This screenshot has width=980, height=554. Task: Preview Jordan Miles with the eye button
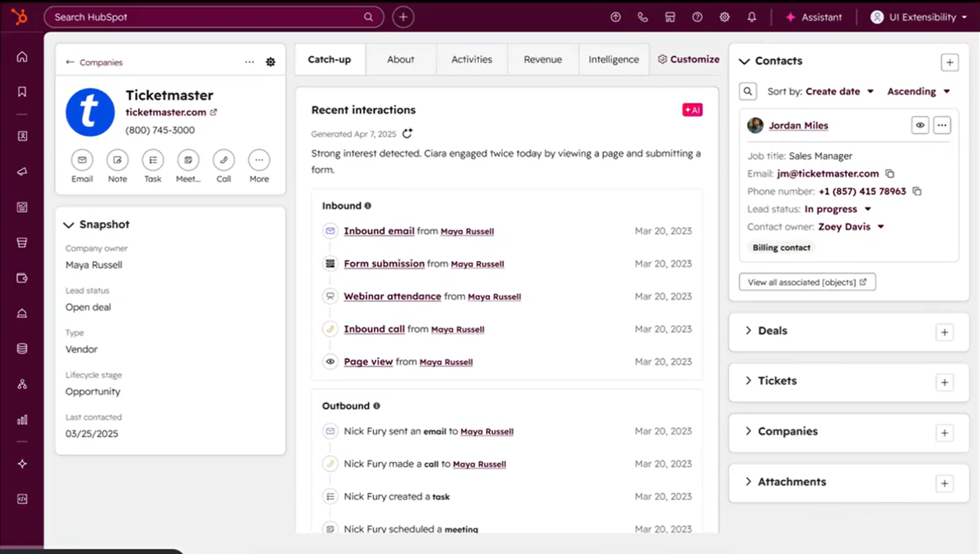(x=920, y=125)
